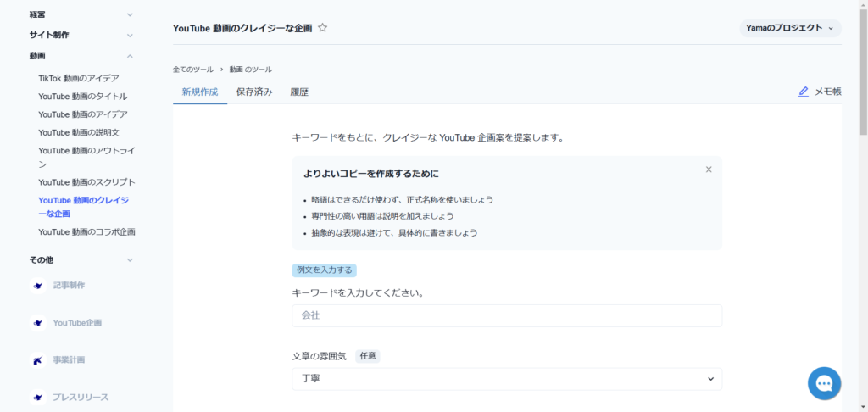868x412 pixels.
Task: Click the 動画 のツール breadcrumb link
Action: (x=251, y=70)
